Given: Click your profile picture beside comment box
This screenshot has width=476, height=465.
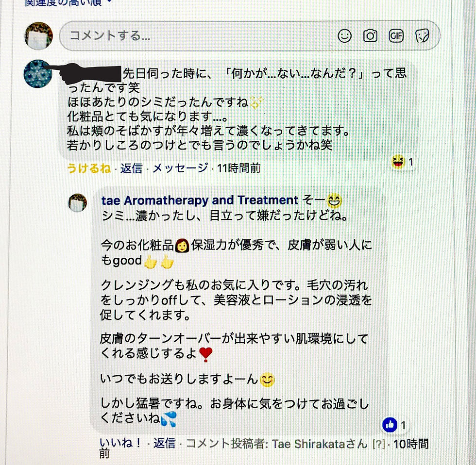Looking at the screenshot, I should [x=38, y=36].
